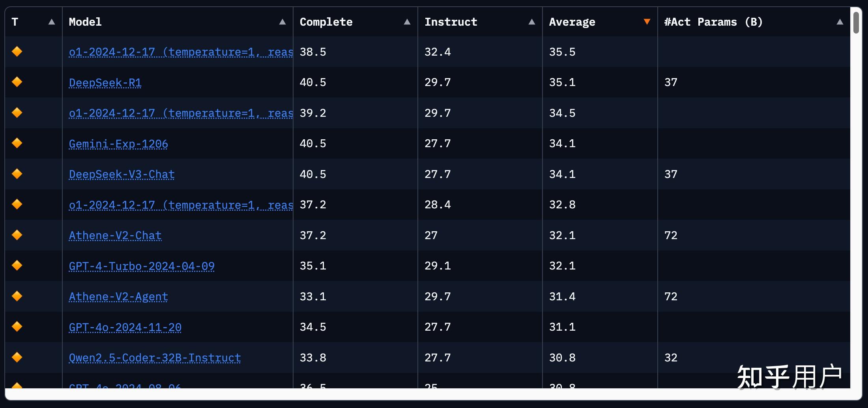This screenshot has height=408, width=868.
Task: Open the Athene-V2-Agent model link
Action: coord(118,297)
